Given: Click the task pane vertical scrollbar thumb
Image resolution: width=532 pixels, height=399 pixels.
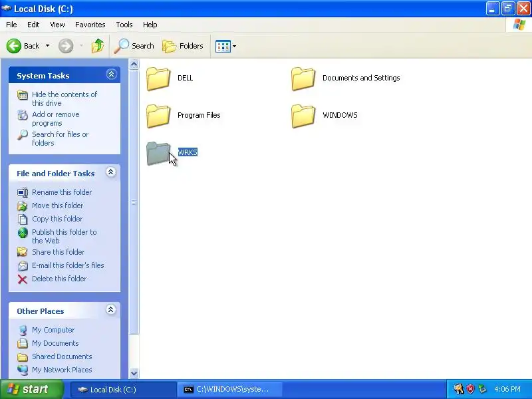Looking at the screenshot, I should pos(134,202).
